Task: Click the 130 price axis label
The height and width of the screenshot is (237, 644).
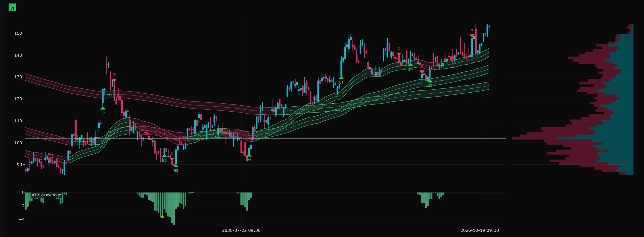Action: tap(18, 77)
